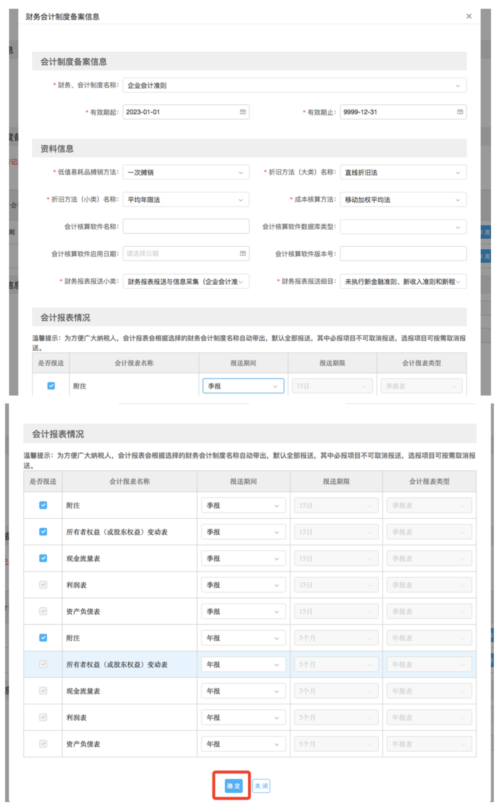The height and width of the screenshot is (812, 504).
Task: Uncheck the quarterly 现金流量表 report checkbox
Action: tap(43, 558)
